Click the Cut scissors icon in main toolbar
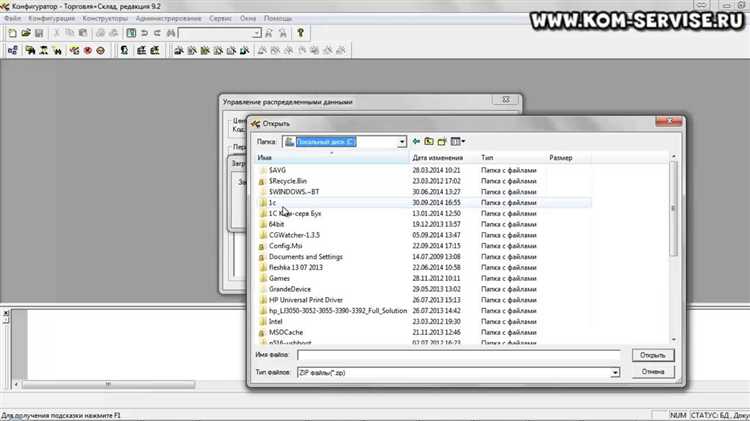This screenshot has width=750, height=421. (x=56, y=33)
